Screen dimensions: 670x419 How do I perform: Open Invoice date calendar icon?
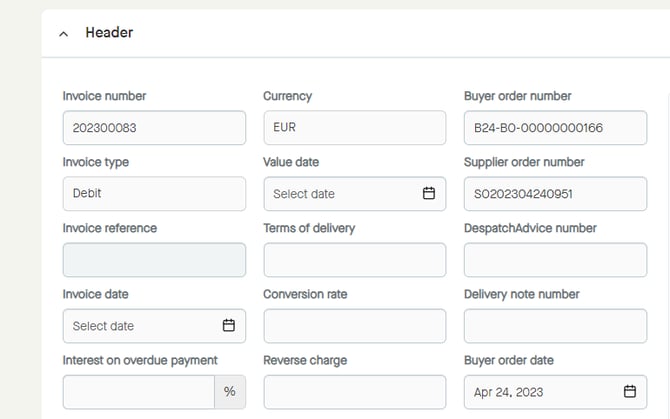click(229, 325)
